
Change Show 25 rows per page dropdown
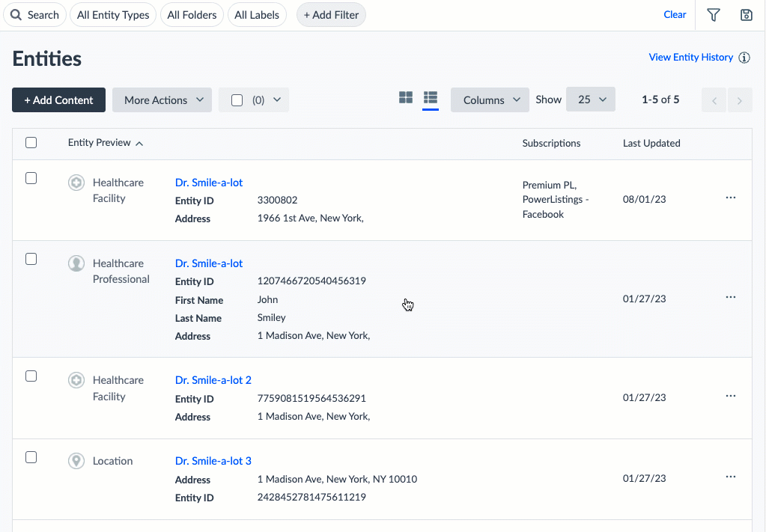point(591,100)
